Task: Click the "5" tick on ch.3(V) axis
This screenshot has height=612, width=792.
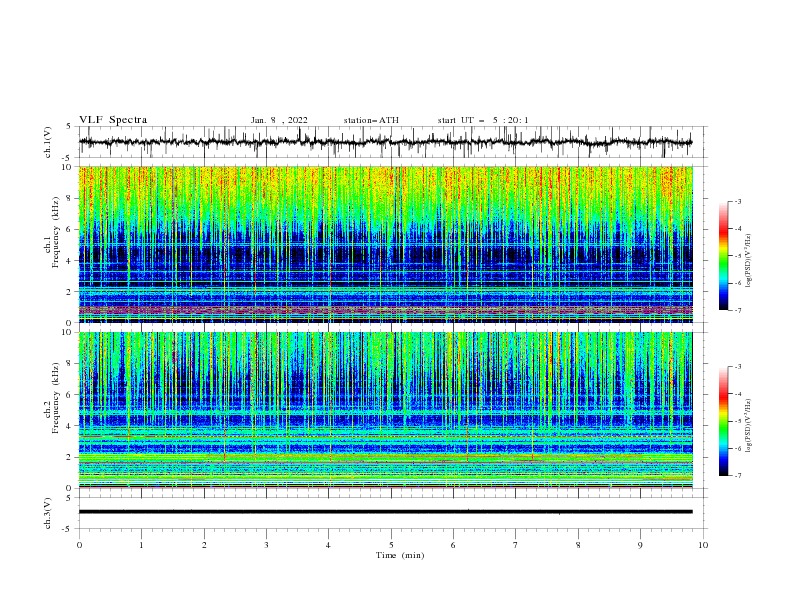Action: point(69,497)
